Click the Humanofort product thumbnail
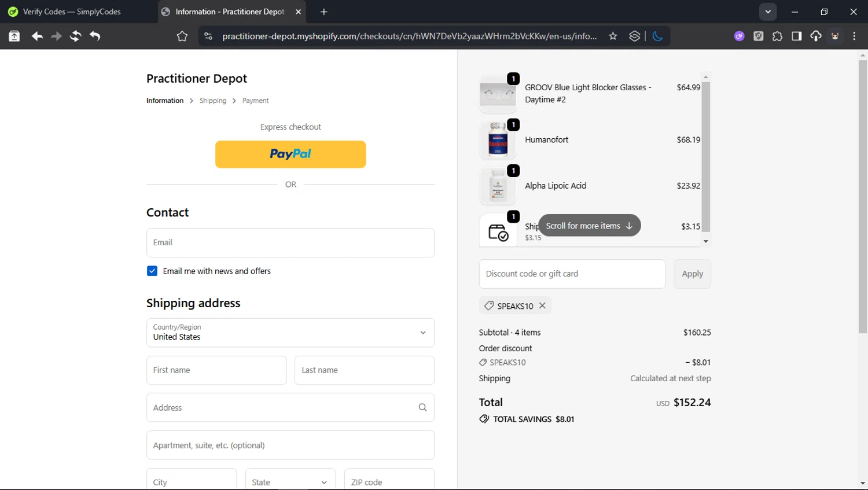 (498, 140)
